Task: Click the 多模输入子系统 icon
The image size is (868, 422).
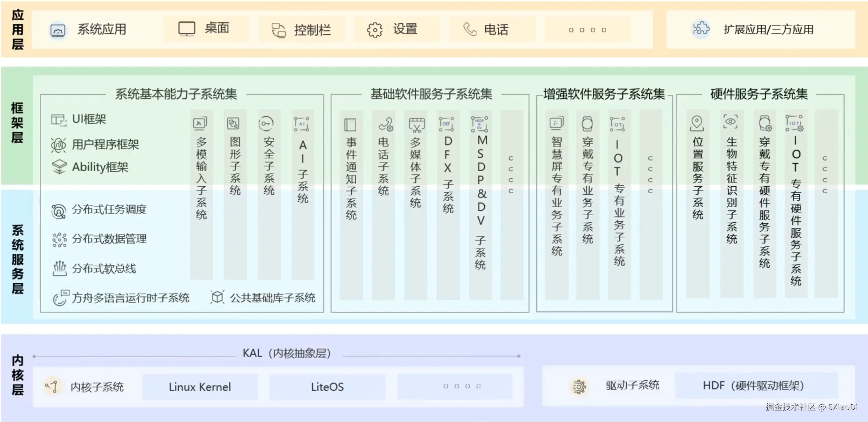Action: 200,124
